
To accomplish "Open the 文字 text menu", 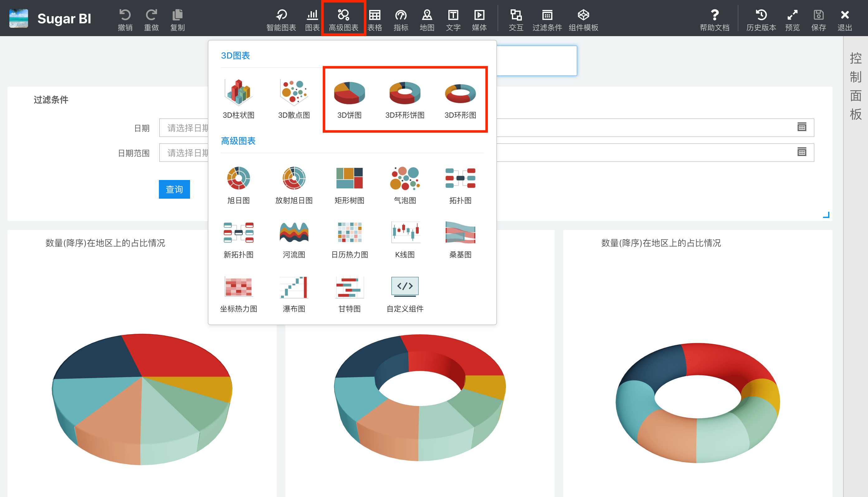I will pyautogui.click(x=453, y=20).
